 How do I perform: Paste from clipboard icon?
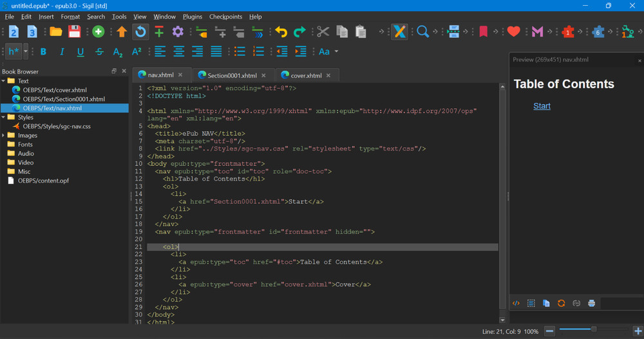pyautogui.click(x=361, y=32)
